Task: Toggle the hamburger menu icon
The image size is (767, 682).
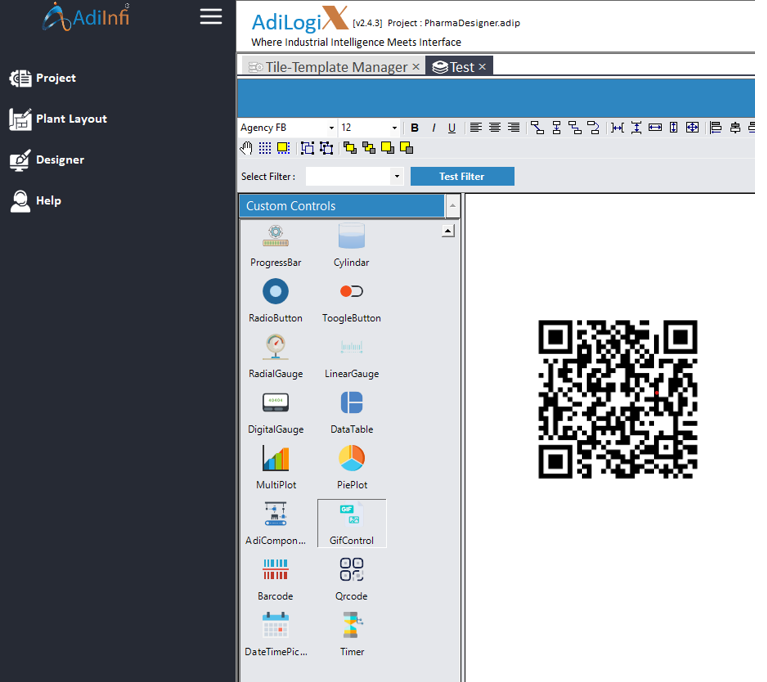Action: [211, 17]
